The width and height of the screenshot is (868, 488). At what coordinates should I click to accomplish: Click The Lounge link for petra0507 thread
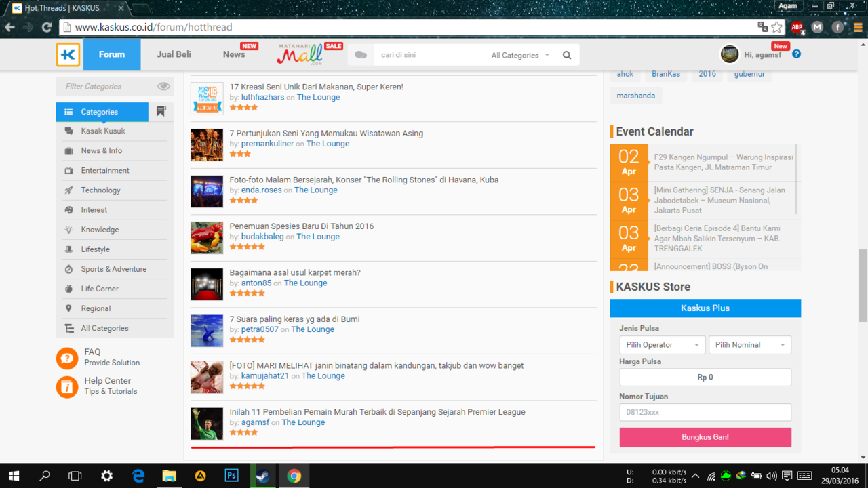(x=313, y=329)
